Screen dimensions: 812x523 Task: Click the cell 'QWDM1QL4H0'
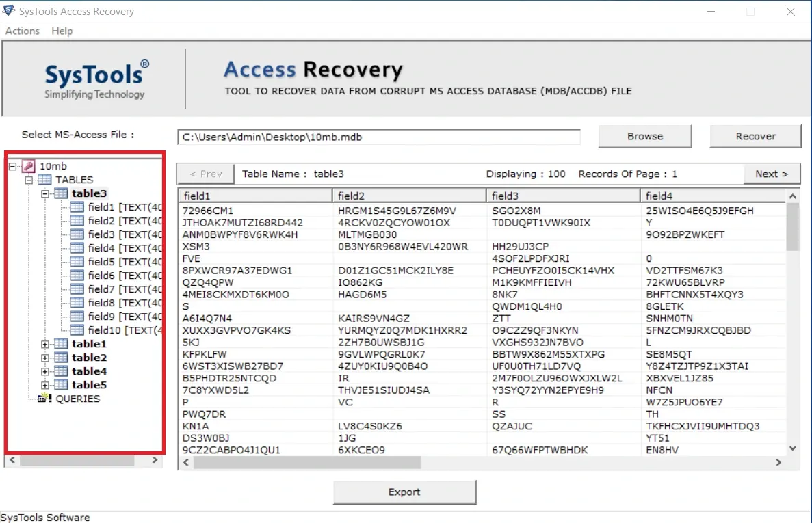click(527, 306)
